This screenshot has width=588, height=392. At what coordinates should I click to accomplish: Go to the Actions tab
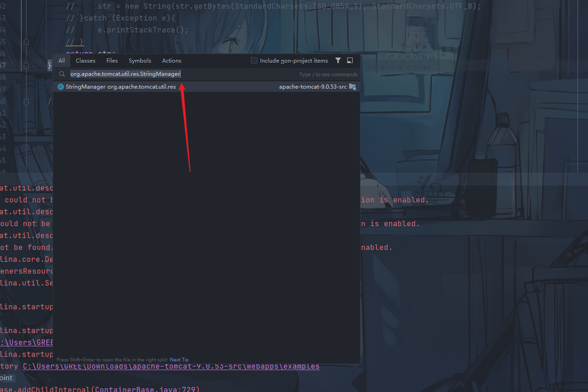[x=172, y=60]
